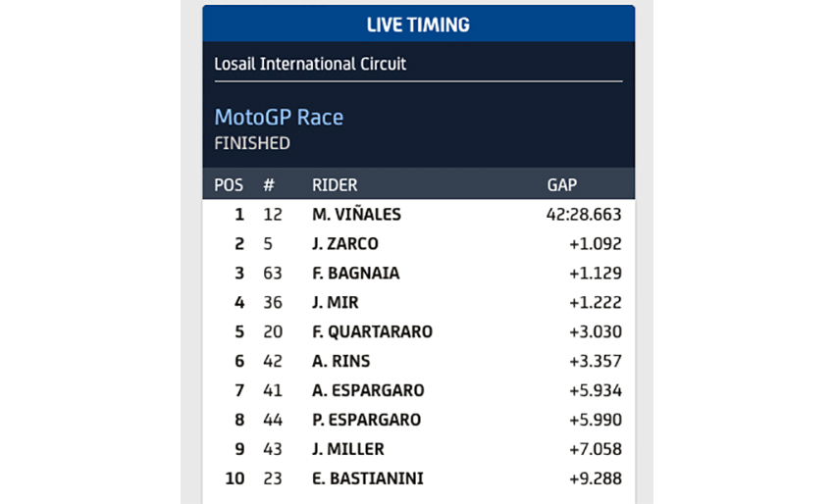Select Losail International Circuit text
Image resolution: width=834 pixels, height=504 pixels.
(x=310, y=64)
